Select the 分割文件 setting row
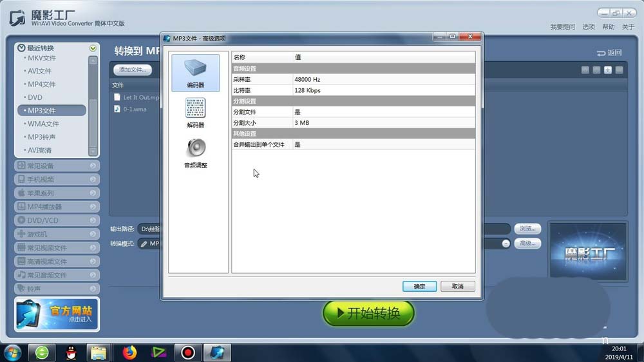This screenshot has height=362, width=644. [x=353, y=112]
